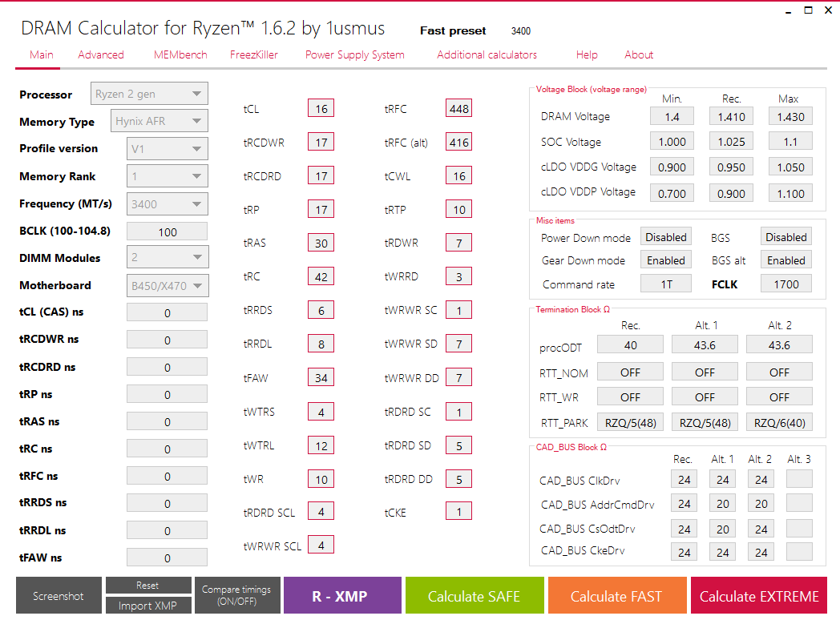Click Calculate FAST
The image size is (840, 624).
tap(616, 596)
